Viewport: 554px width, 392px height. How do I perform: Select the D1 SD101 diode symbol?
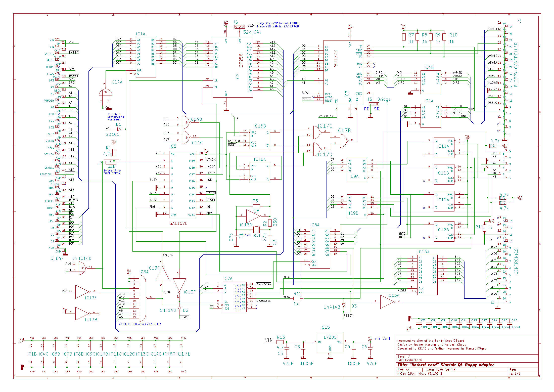[119, 129]
